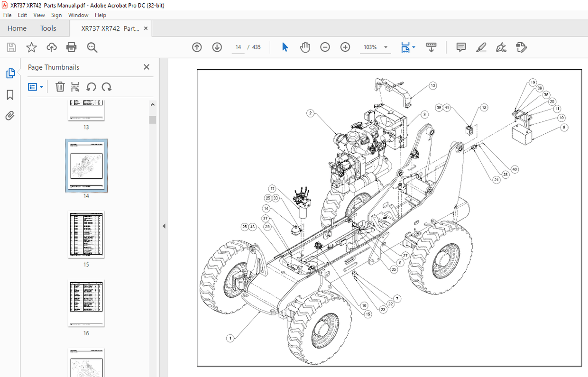
Task: Click the Fill & Sign pen icon
Action: coord(500,47)
